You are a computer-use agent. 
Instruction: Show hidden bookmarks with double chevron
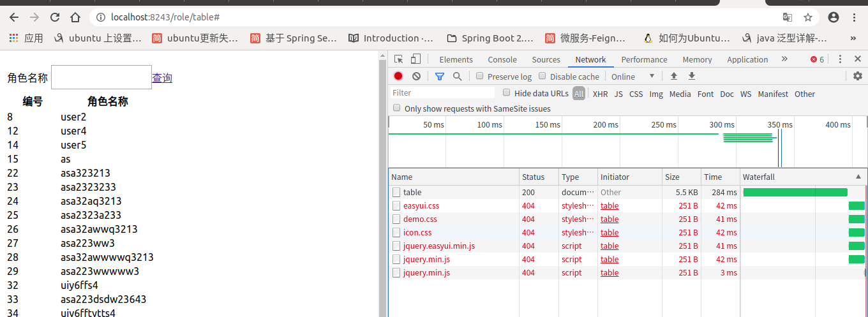point(854,38)
